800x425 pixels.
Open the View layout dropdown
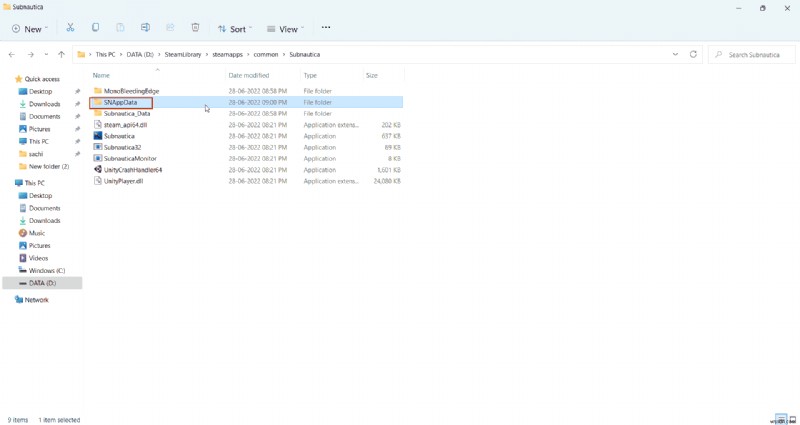(286, 28)
